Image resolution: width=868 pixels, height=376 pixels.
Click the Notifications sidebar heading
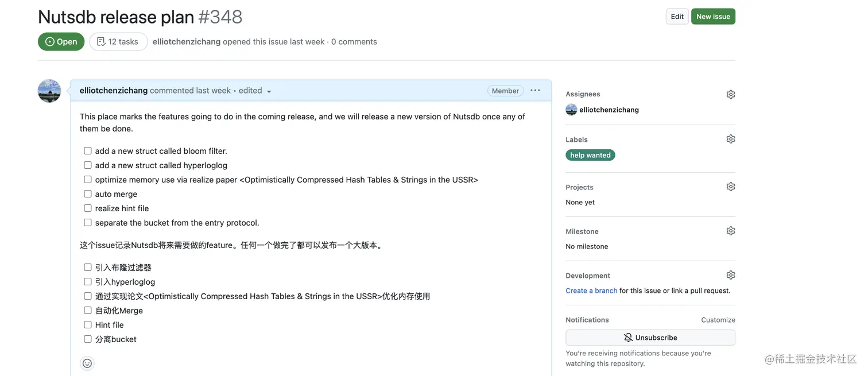(x=587, y=320)
